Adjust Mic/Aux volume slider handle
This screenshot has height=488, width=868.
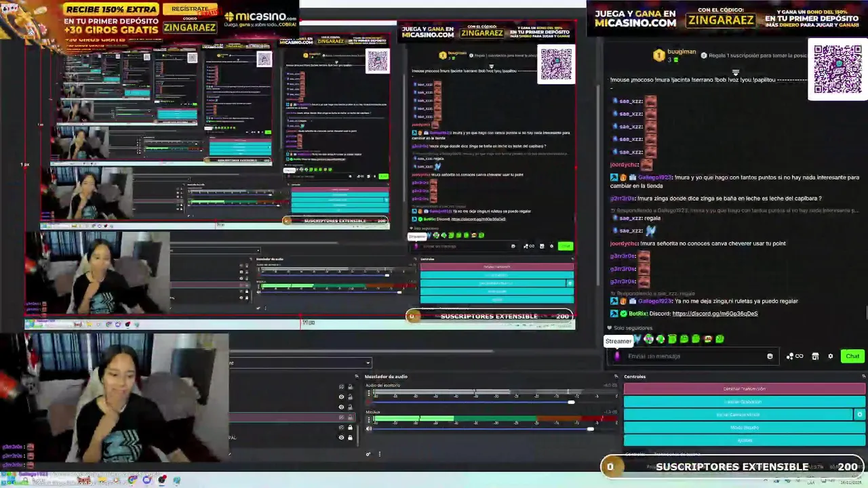591,428
